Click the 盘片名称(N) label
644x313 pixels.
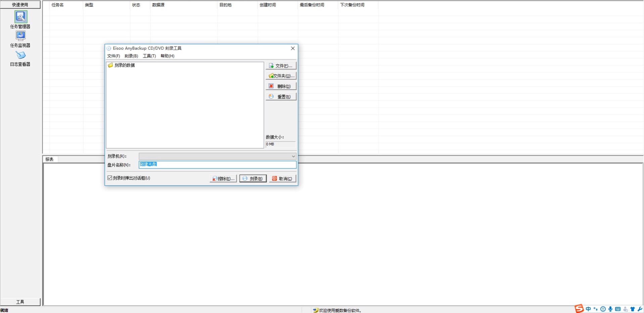pos(119,165)
